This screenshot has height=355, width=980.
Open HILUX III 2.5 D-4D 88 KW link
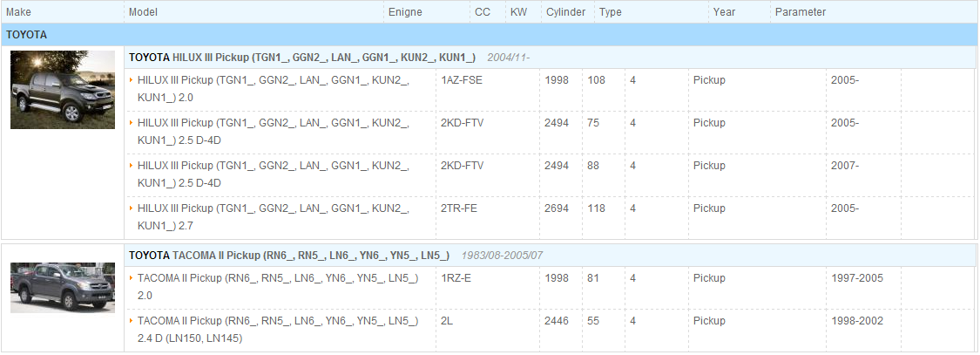[274, 174]
